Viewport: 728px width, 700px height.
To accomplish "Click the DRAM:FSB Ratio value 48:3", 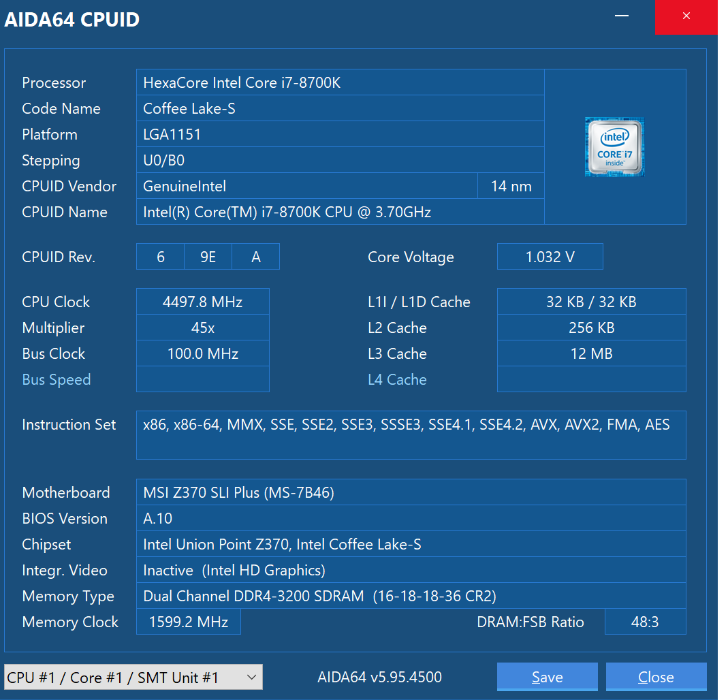I will point(646,622).
